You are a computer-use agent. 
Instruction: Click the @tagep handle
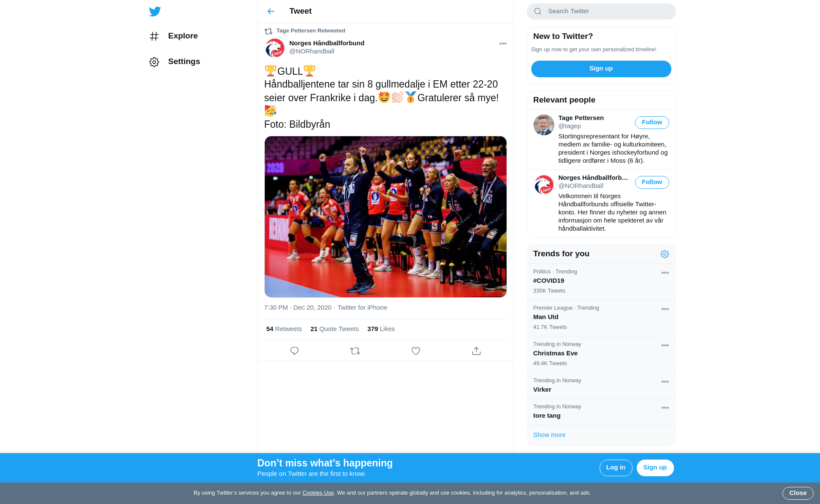pos(569,126)
